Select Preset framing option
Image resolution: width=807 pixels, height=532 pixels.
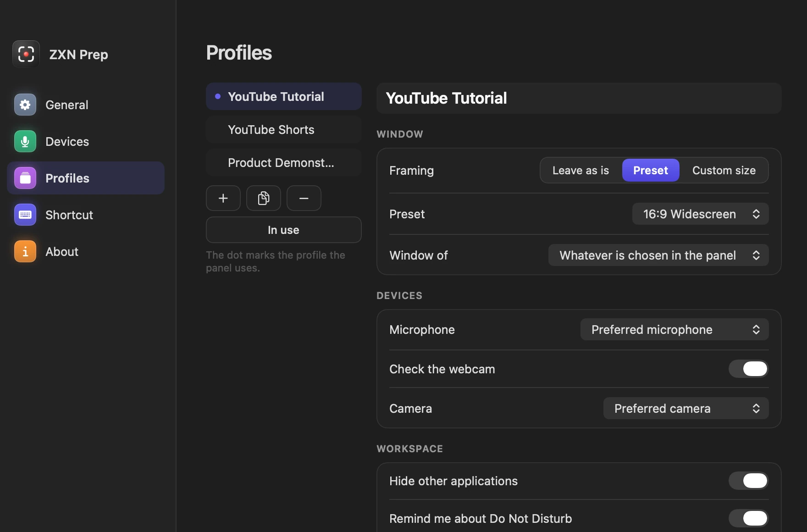coord(651,170)
